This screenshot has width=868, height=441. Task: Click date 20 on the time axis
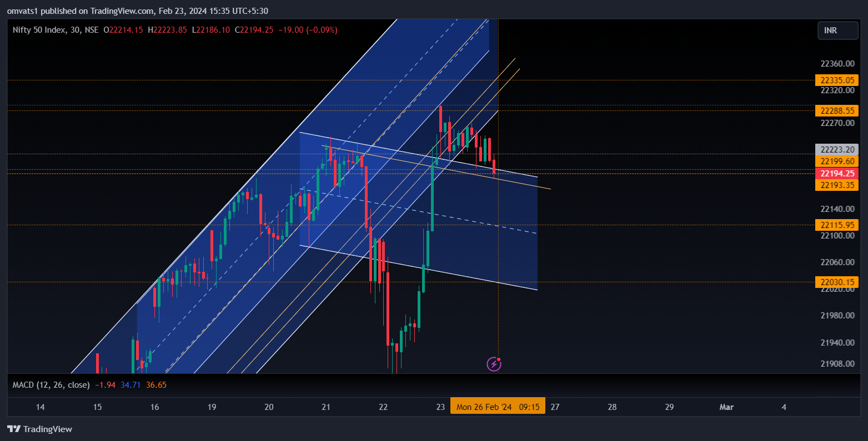(x=269, y=407)
